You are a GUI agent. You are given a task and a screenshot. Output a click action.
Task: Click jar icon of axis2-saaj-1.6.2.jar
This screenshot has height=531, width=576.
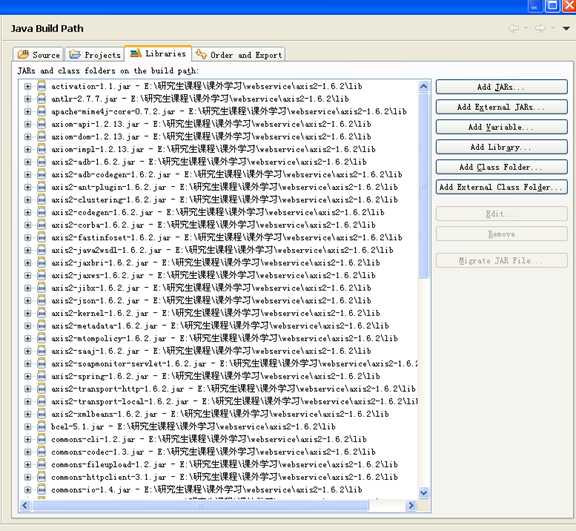coord(42,351)
